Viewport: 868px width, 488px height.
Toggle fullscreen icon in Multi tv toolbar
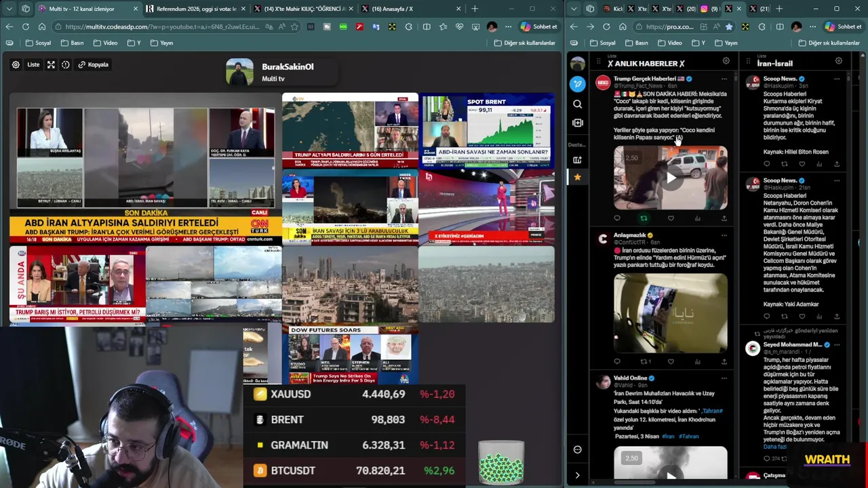pos(51,64)
